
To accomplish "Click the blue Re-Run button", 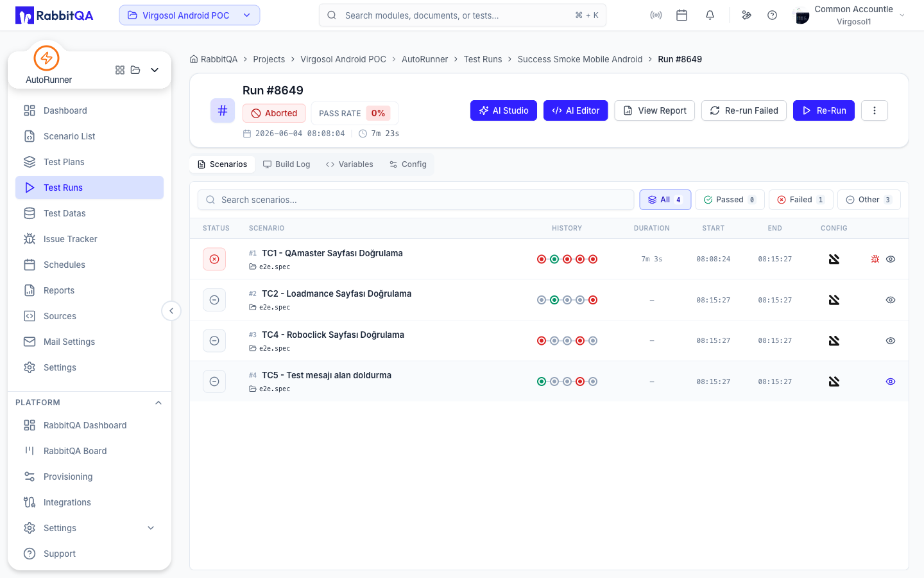I will click(824, 110).
